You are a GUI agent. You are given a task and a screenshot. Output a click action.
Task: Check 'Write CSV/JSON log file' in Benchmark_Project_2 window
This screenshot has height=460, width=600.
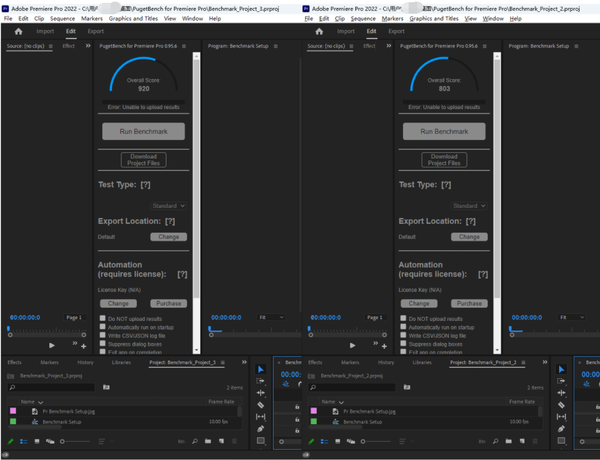click(403, 335)
